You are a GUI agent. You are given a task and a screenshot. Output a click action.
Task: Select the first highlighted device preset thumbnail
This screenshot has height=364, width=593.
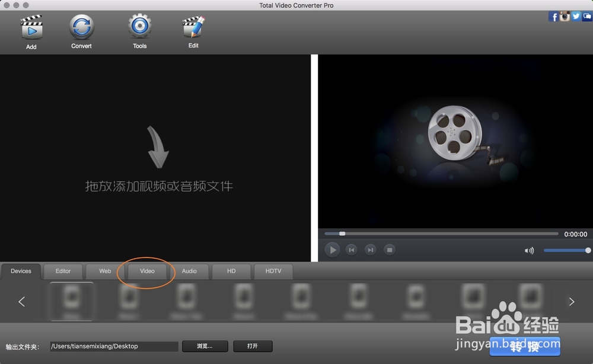click(x=72, y=302)
